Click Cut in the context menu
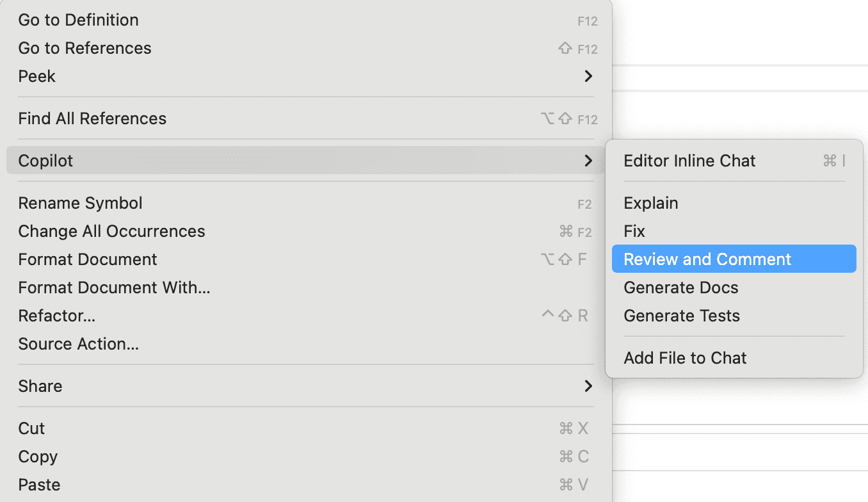 coord(31,428)
